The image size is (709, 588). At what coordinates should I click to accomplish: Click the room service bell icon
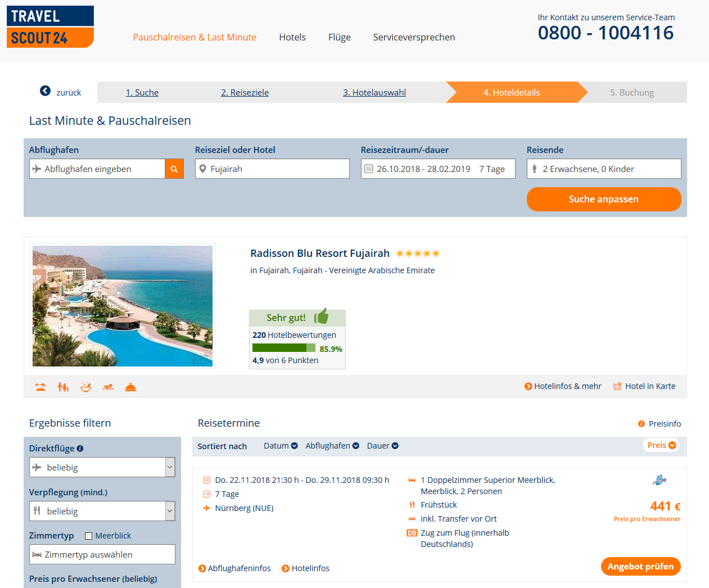[130, 387]
